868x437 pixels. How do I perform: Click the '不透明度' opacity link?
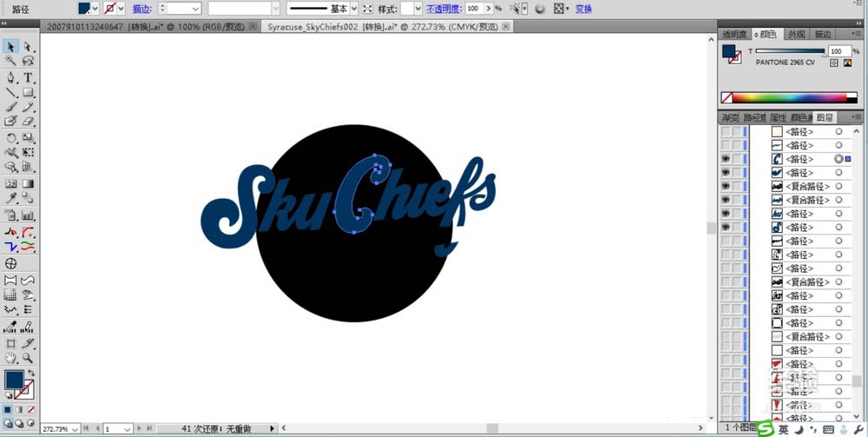point(444,9)
